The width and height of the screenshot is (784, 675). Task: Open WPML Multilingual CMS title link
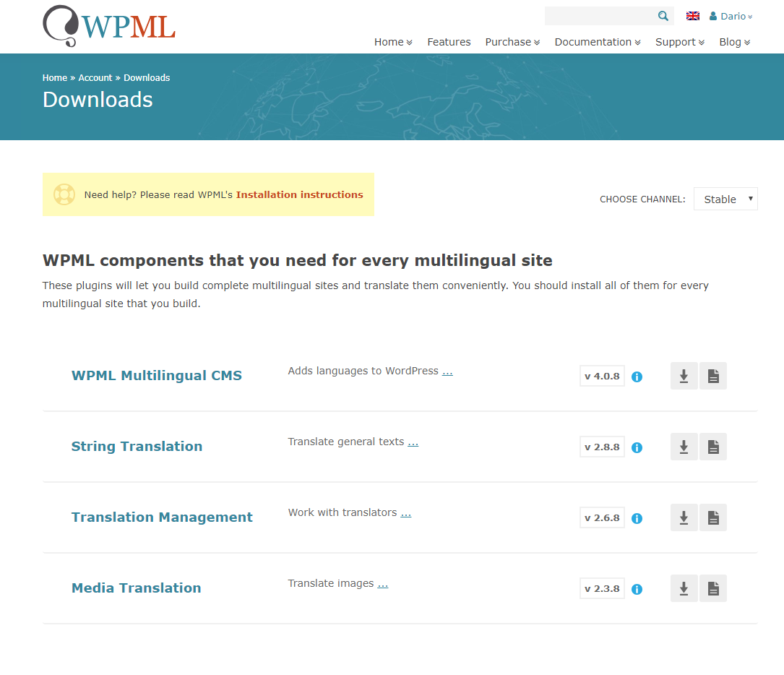[x=157, y=376]
